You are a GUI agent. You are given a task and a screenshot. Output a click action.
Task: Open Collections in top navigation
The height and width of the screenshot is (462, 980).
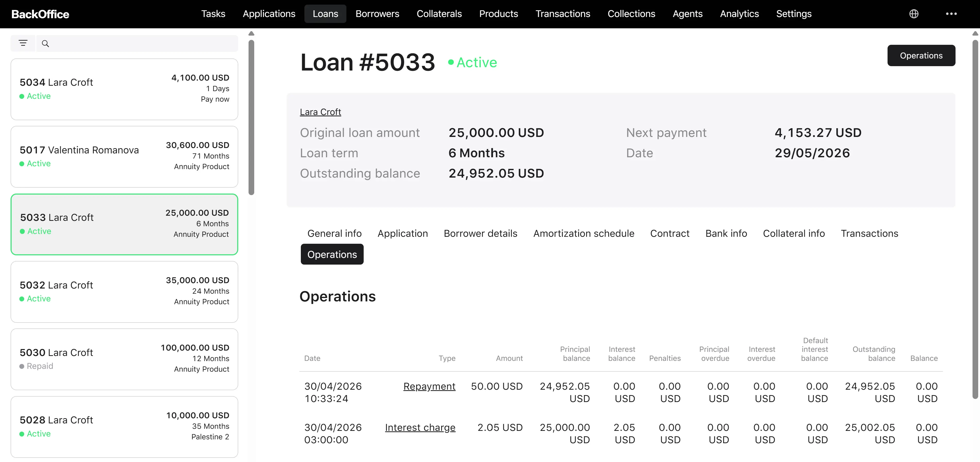pyautogui.click(x=631, y=14)
